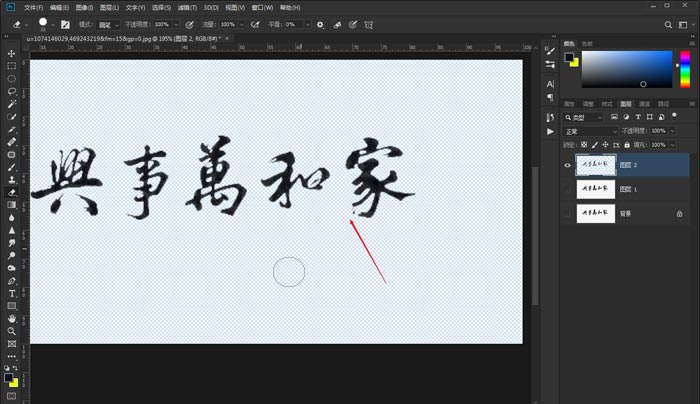700x404 pixels.
Task: Toggle lock image pixels brush icon
Action: pos(595,145)
